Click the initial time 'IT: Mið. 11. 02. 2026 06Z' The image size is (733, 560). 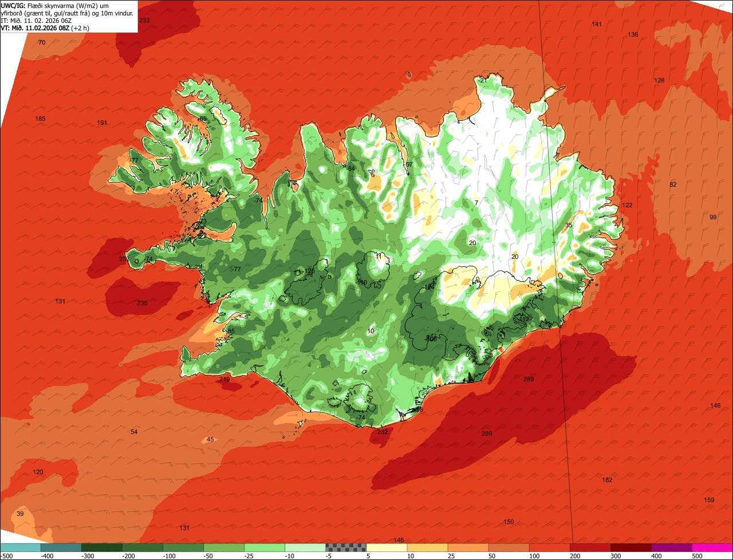(x=36, y=20)
